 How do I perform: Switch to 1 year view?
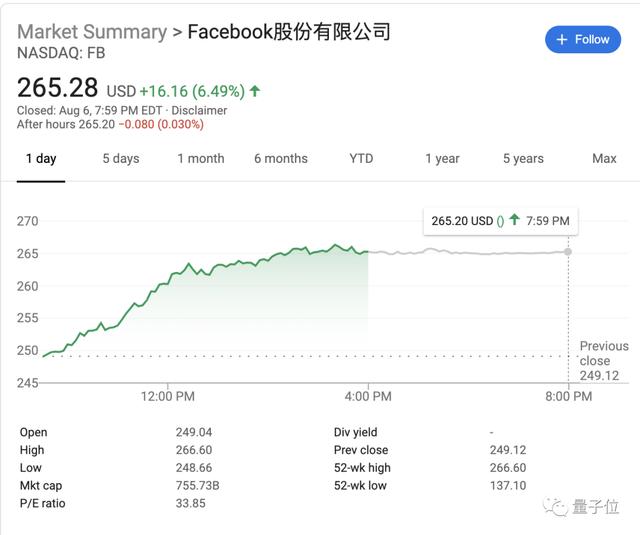pos(442,158)
